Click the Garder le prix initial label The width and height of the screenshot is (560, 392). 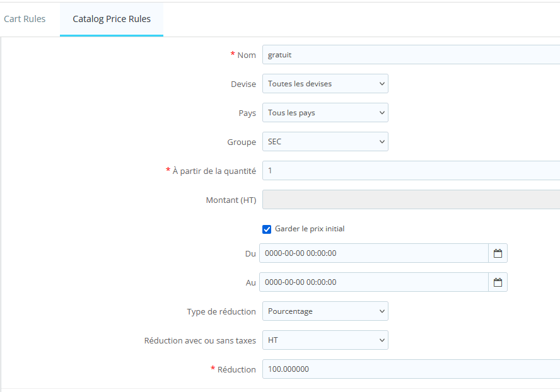coord(310,229)
